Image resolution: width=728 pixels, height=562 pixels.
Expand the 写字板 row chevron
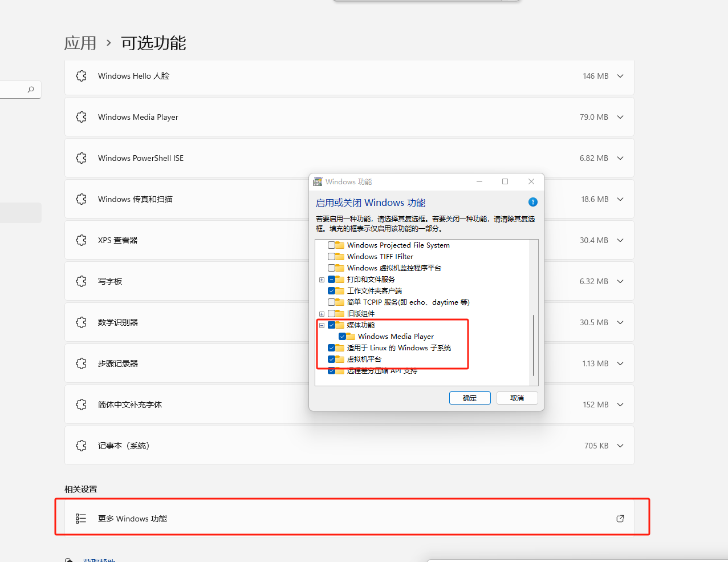point(620,281)
